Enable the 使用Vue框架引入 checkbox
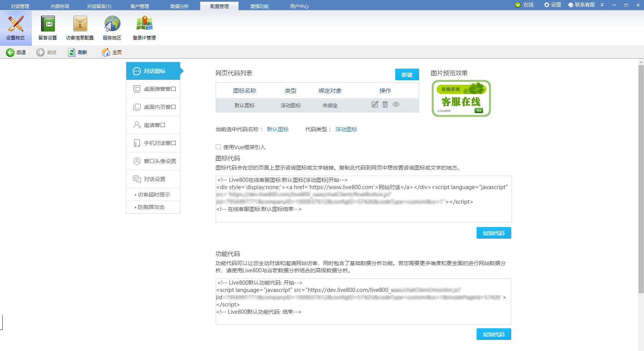This screenshot has width=644, height=351. (x=218, y=147)
